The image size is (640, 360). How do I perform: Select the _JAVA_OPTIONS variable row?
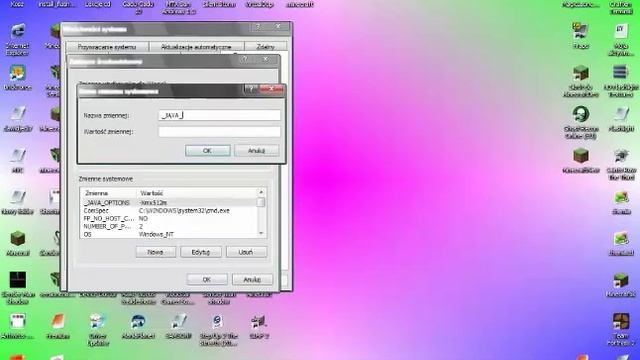tap(169, 202)
